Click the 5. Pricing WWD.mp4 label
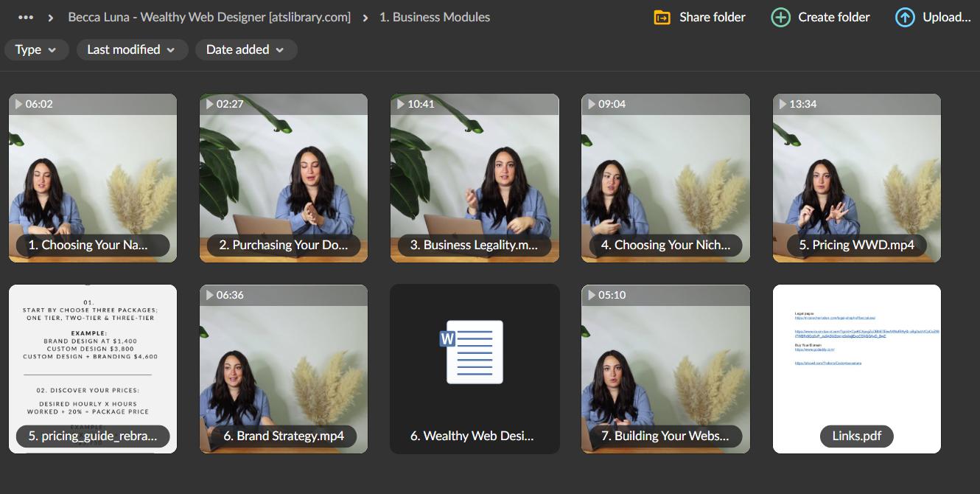 click(856, 245)
